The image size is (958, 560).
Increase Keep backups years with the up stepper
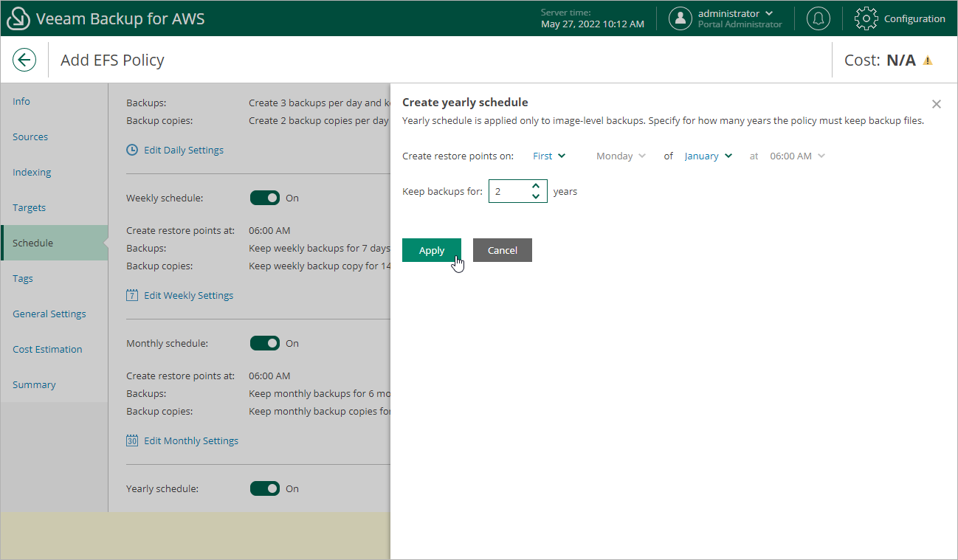pos(537,186)
